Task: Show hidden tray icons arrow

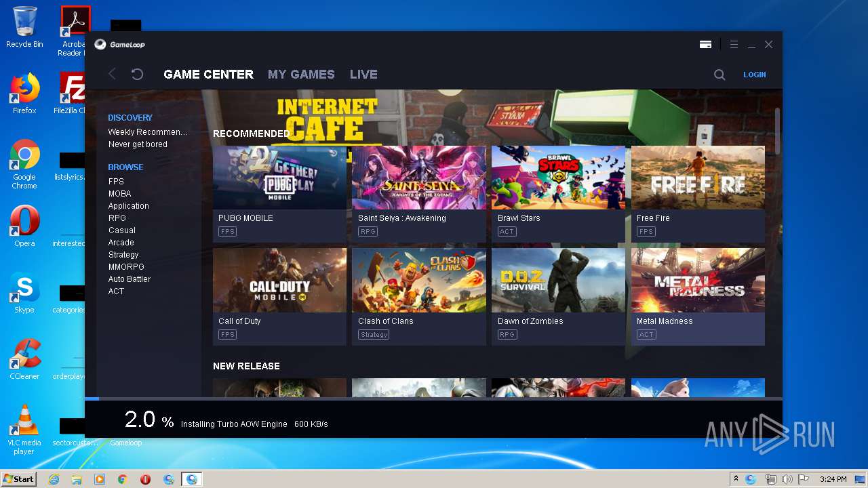Action: (x=736, y=479)
